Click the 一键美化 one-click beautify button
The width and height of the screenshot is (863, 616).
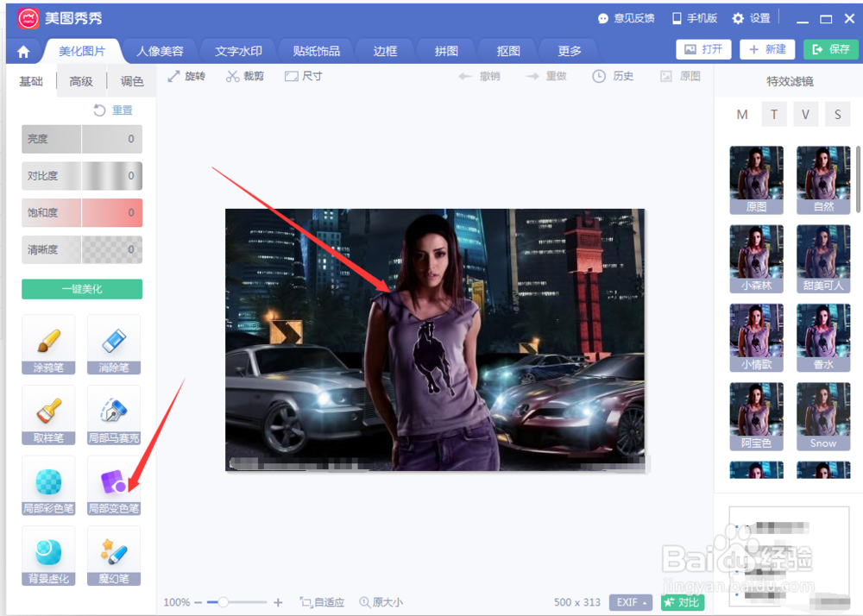click(x=81, y=289)
